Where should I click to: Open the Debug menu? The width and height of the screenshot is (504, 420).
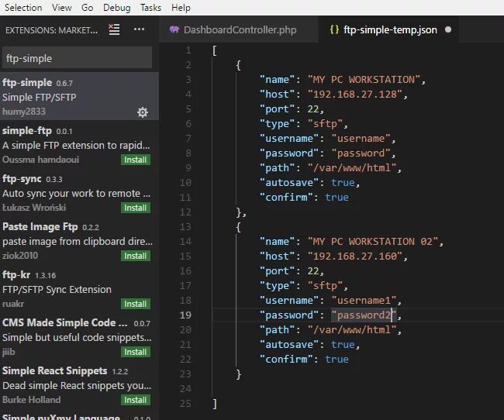(x=116, y=8)
